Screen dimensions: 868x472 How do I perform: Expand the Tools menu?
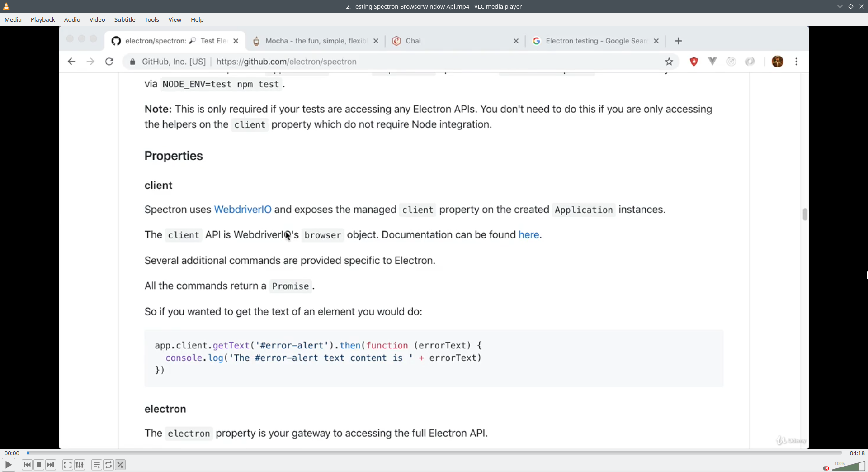pos(152,19)
